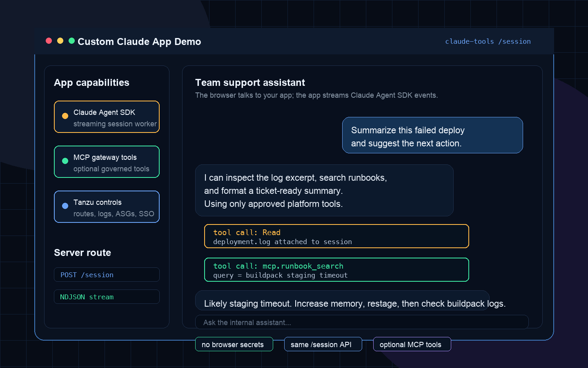Click the orange dot beside Claude Agent SDK
The width and height of the screenshot is (588, 368).
(x=65, y=116)
